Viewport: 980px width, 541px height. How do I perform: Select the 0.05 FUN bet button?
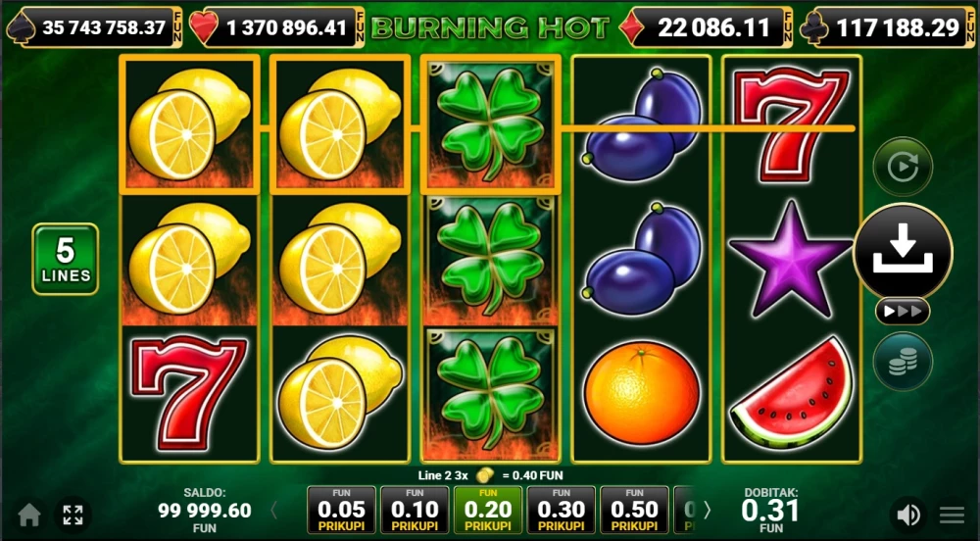coord(341,510)
